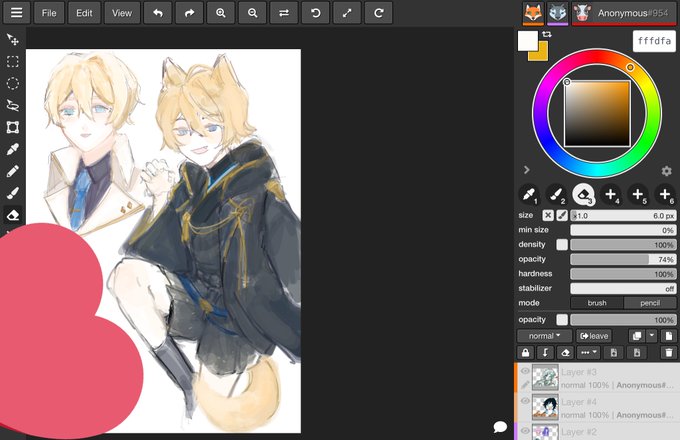Image resolution: width=680 pixels, height=440 pixels.
Task: Rotate the view clockwise
Action: (379, 13)
